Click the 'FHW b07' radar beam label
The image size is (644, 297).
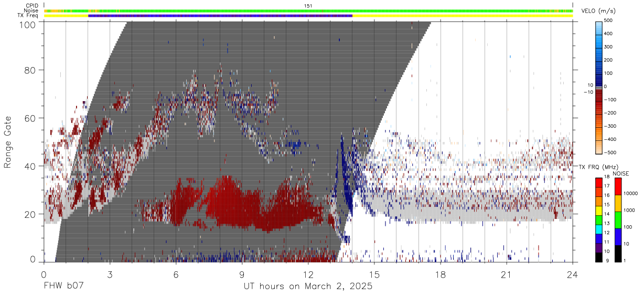[x=63, y=286]
